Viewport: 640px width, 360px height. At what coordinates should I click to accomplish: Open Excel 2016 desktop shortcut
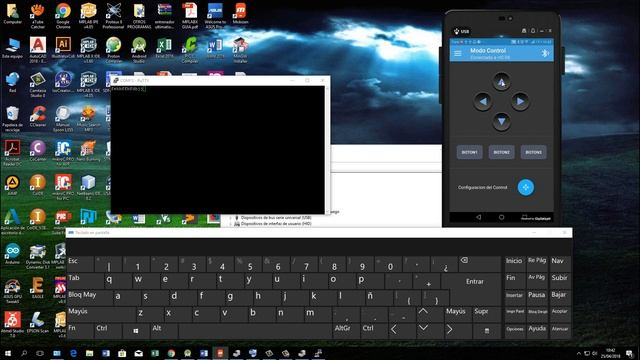(x=164, y=47)
